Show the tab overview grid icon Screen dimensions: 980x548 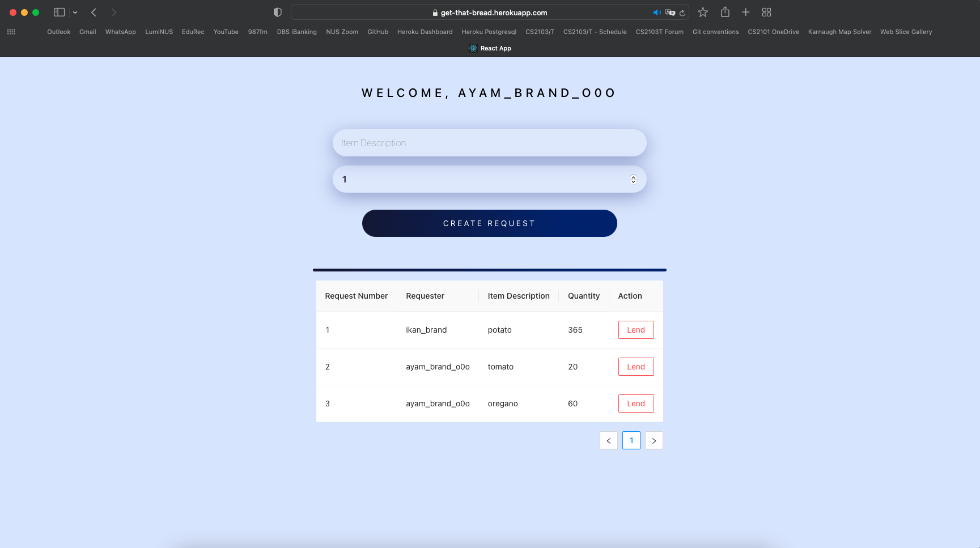[766, 12]
